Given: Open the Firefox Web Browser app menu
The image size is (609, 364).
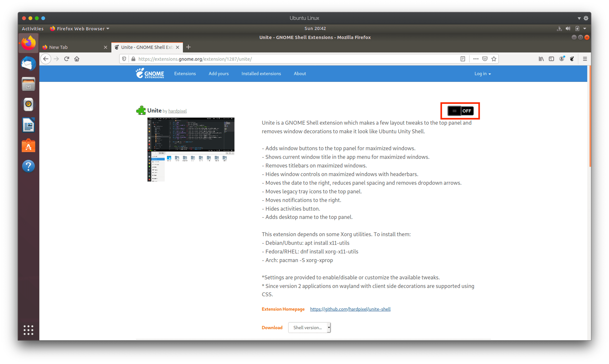Looking at the screenshot, I should pyautogui.click(x=80, y=28).
